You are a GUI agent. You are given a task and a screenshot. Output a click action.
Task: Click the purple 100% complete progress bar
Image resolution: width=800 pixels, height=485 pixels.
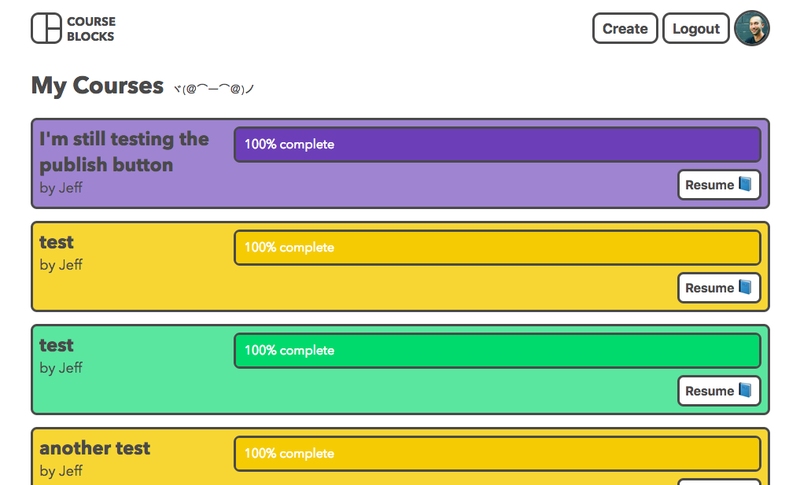pyautogui.click(x=497, y=144)
